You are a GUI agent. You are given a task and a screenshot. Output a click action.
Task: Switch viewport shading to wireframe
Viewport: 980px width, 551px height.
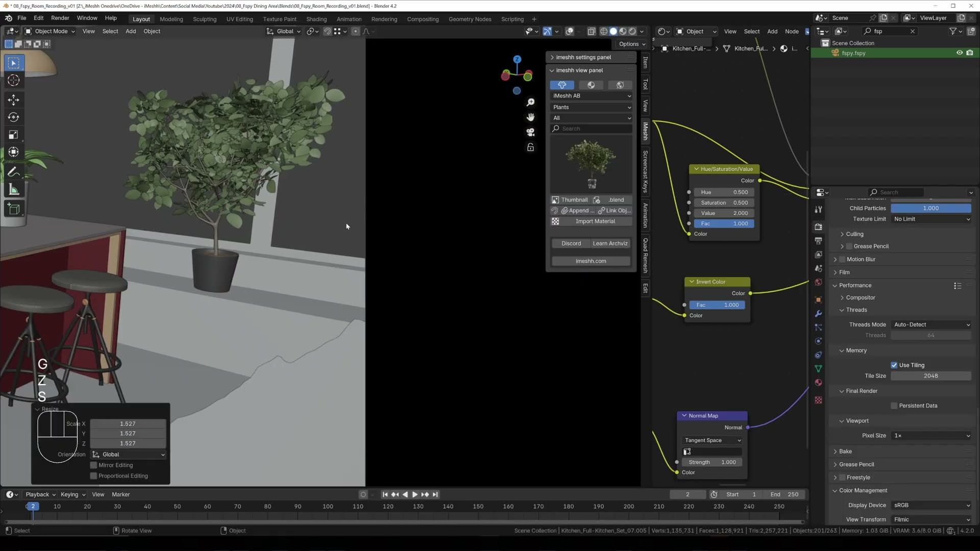coord(604,32)
